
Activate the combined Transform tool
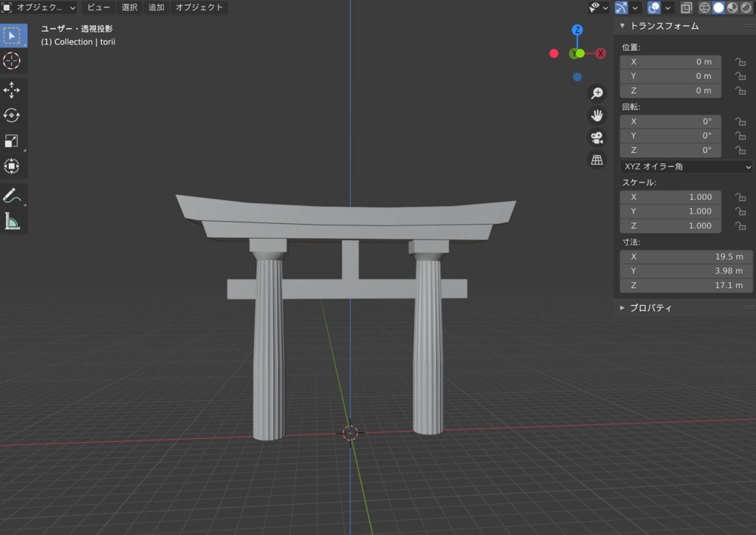(12, 166)
